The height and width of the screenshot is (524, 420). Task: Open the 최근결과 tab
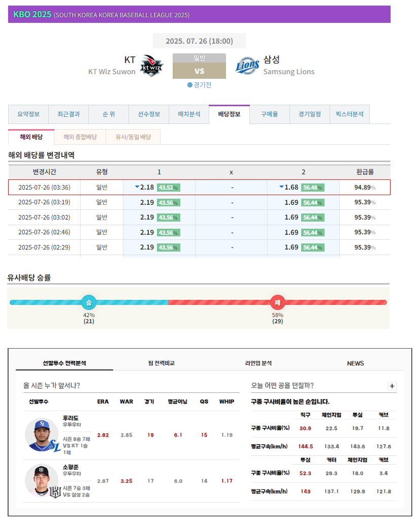coord(69,114)
